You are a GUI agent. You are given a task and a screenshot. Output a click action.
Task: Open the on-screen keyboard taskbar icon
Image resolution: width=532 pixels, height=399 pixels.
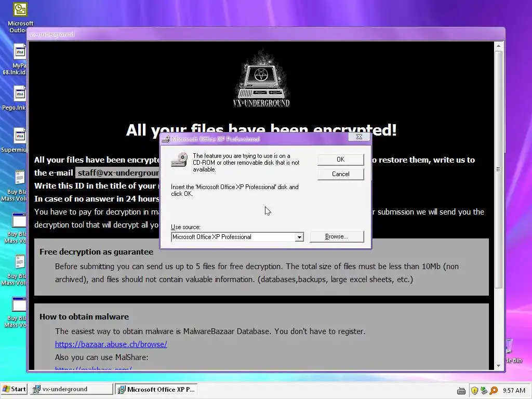[x=461, y=391]
